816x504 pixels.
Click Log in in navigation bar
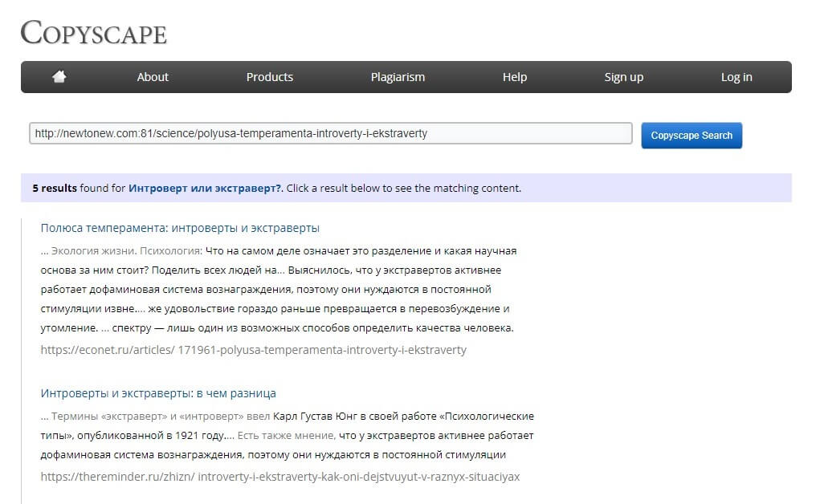(x=736, y=77)
